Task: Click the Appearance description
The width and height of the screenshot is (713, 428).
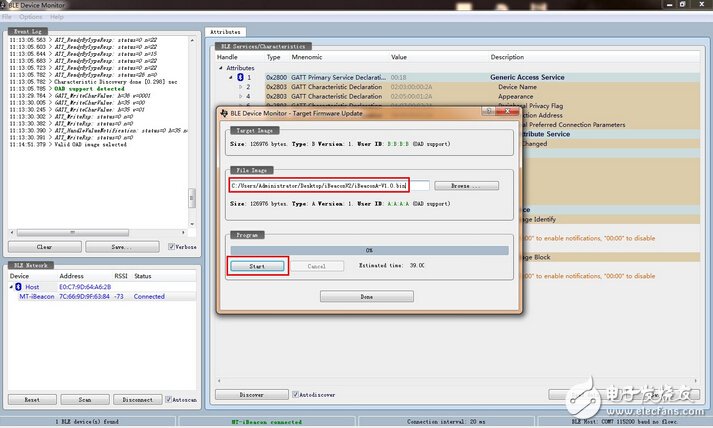Action: point(516,96)
